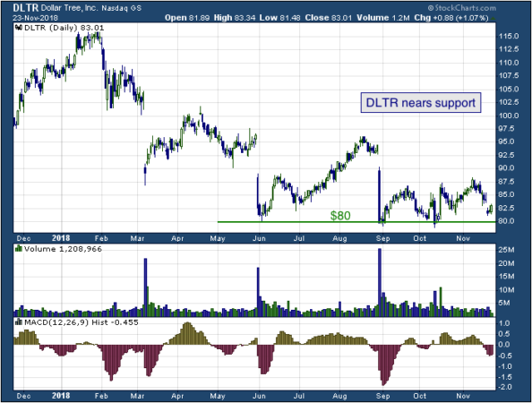
Task: Click the DLTR ticker symbol in header
Action: click(x=26, y=8)
